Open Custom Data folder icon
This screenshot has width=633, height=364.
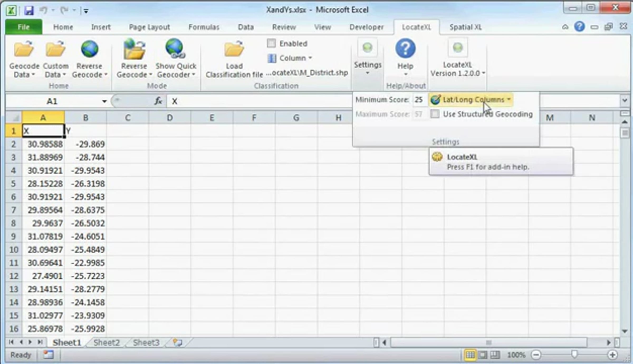tap(55, 49)
